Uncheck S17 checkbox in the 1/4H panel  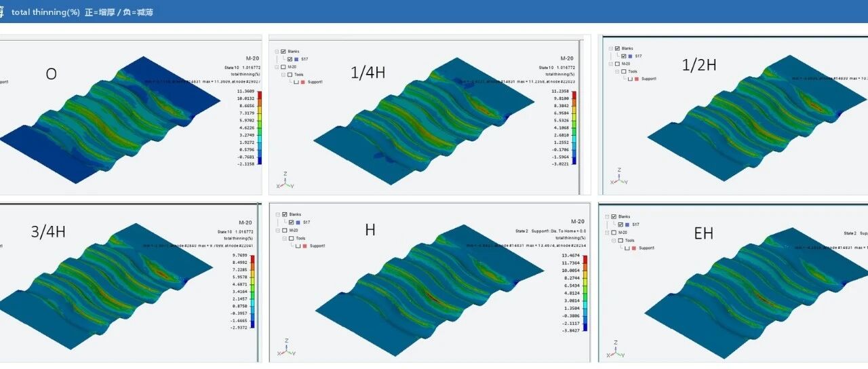tap(290, 59)
